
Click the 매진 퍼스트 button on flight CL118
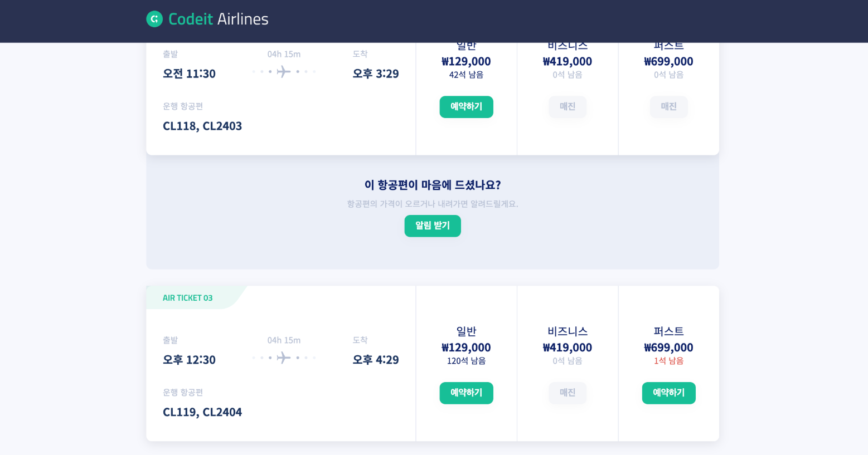[x=668, y=107]
